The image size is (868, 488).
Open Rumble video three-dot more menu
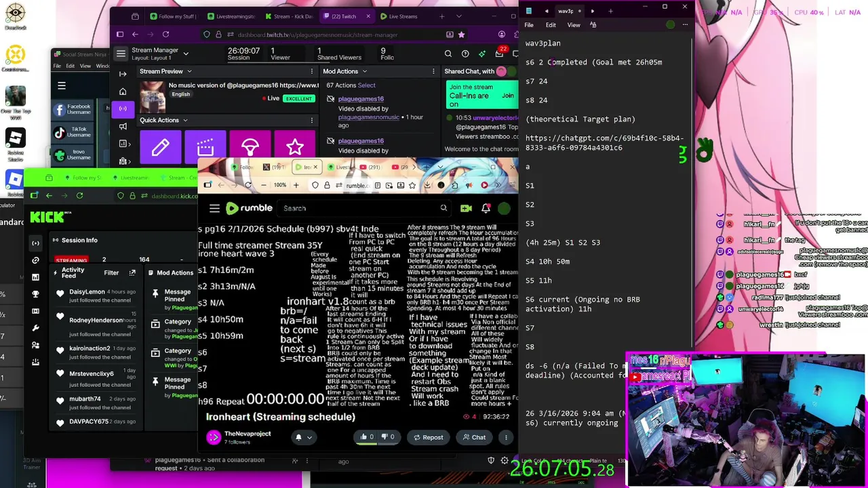coord(506,437)
